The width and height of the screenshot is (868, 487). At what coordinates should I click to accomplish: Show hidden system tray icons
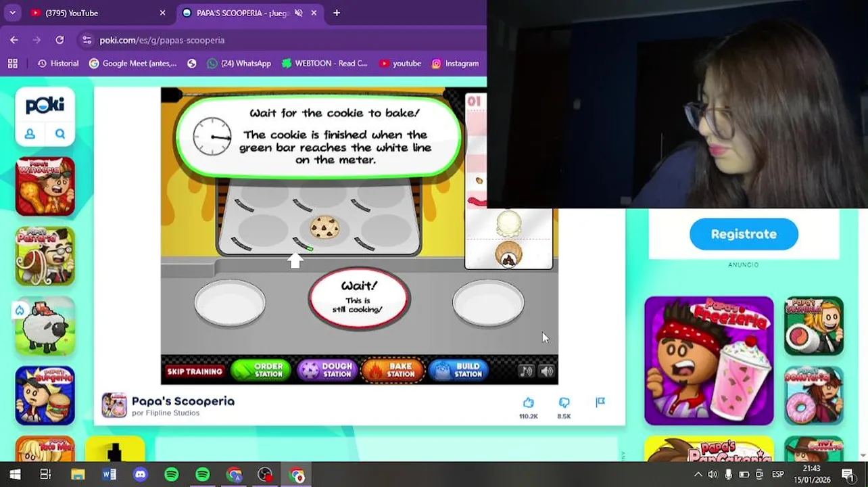(x=698, y=475)
